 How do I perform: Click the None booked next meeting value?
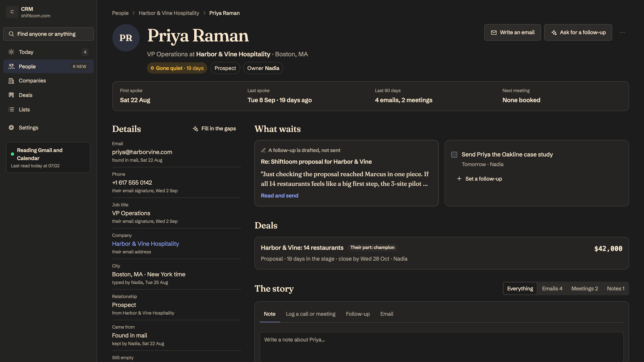[521, 100]
